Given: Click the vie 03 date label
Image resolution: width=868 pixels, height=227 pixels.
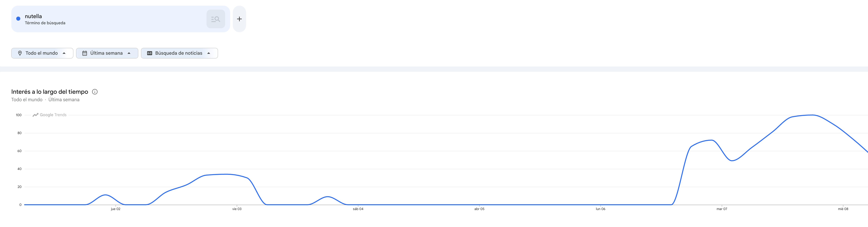Looking at the screenshot, I should pyautogui.click(x=237, y=209).
